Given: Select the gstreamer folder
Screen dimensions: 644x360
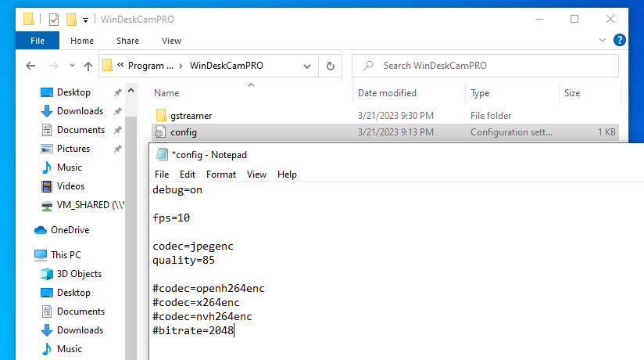Looking at the screenshot, I should [191, 116].
